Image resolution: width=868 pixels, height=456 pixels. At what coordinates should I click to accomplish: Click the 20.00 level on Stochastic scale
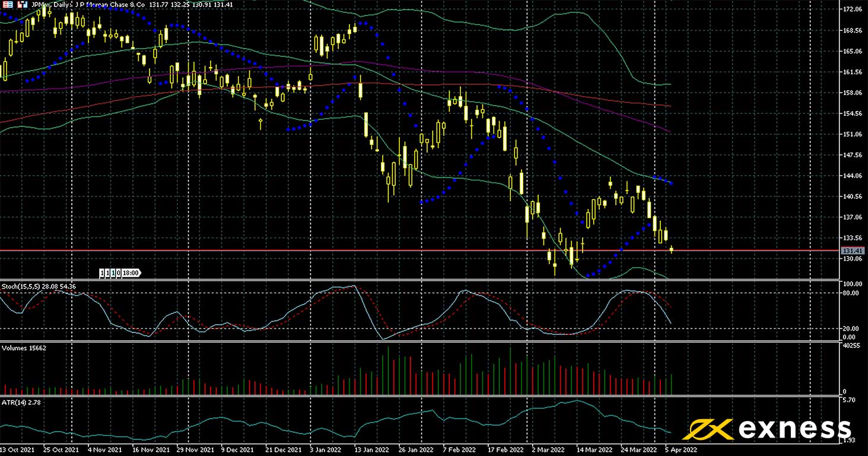[851, 328]
